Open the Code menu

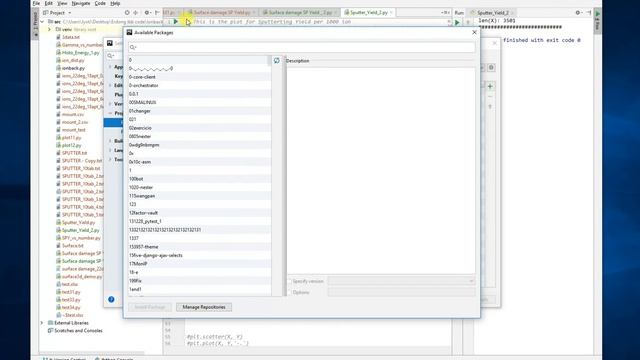click(100, 3)
